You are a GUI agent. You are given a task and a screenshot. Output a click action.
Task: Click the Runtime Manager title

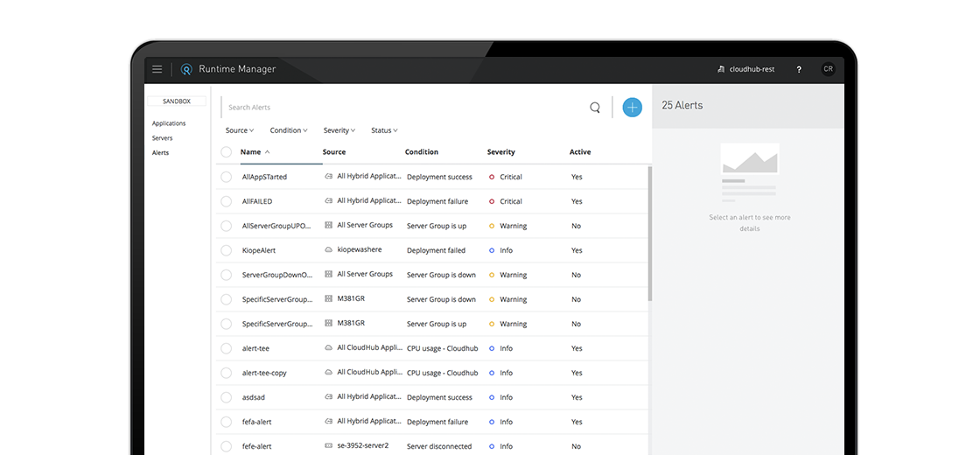pyautogui.click(x=237, y=69)
